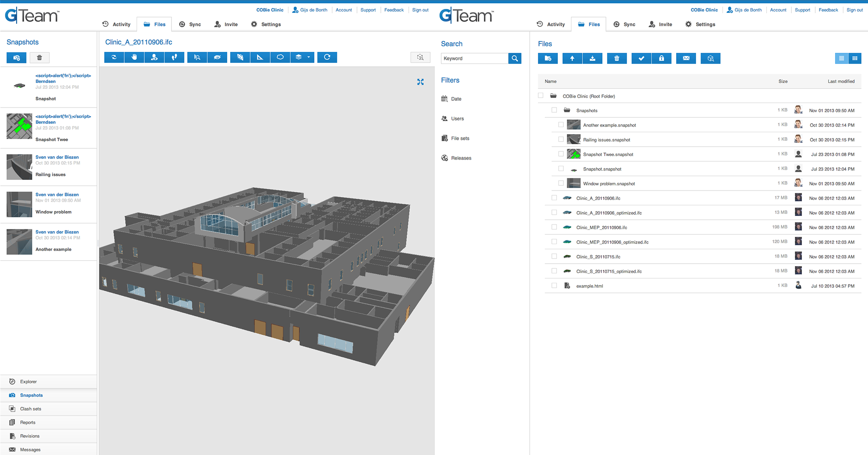This screenshot has width=868, height=455.
Task: Take a new snapshot with camera button
Action: (x=17, y=58)
